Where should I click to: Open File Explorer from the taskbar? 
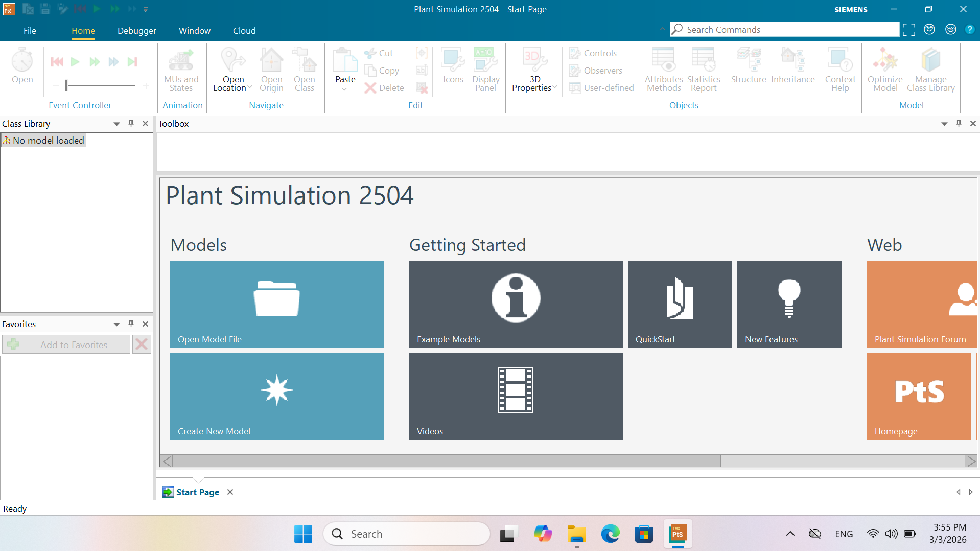pyautogui.click(x=576, y=534)
